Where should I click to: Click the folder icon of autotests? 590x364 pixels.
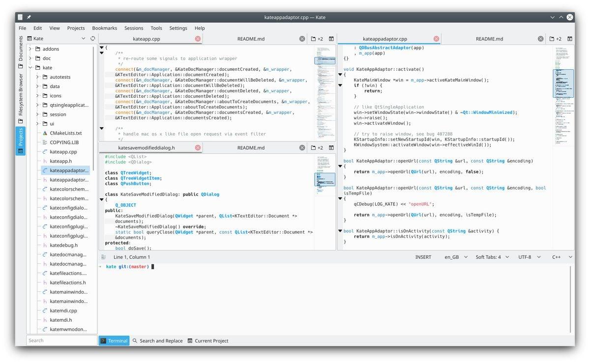pos(45,77)
